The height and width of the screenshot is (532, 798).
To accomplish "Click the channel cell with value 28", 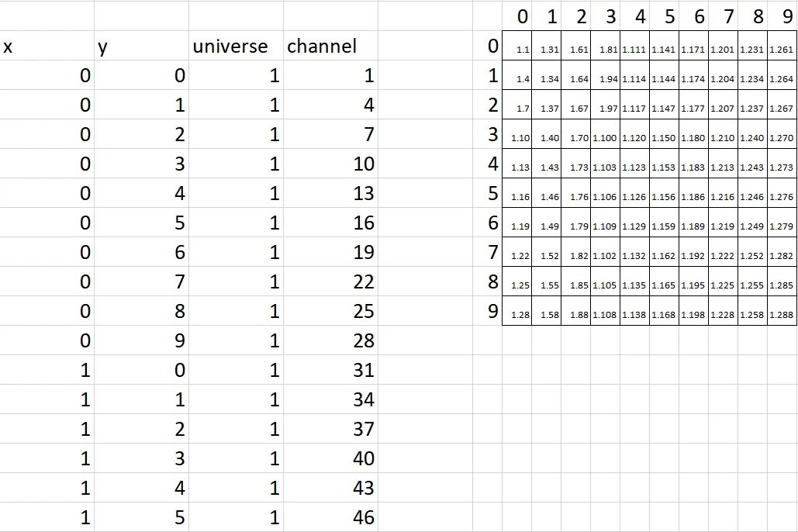I will pos(330,340).
